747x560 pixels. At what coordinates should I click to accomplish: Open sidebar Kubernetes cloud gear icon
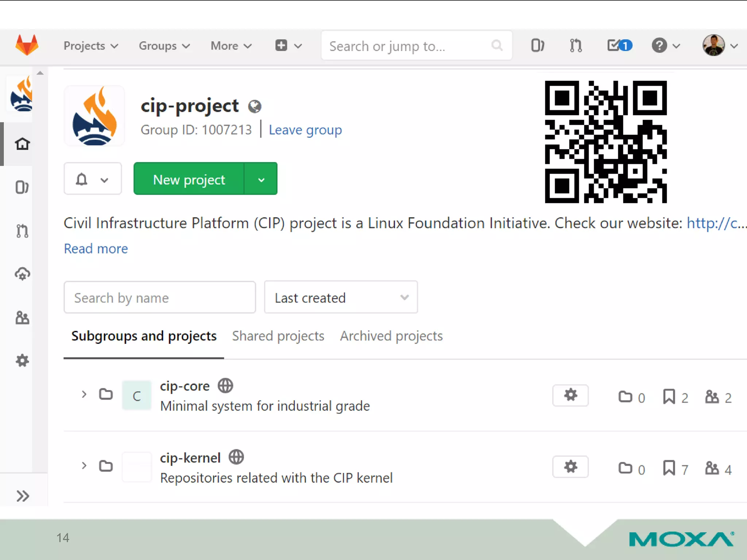pos(22,274)
